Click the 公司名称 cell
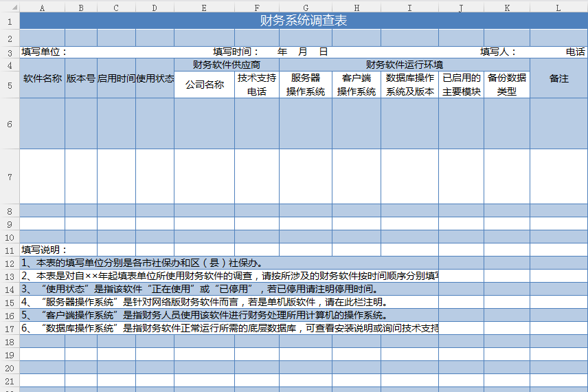Screen dimensions: 588x392 (204, 85)
